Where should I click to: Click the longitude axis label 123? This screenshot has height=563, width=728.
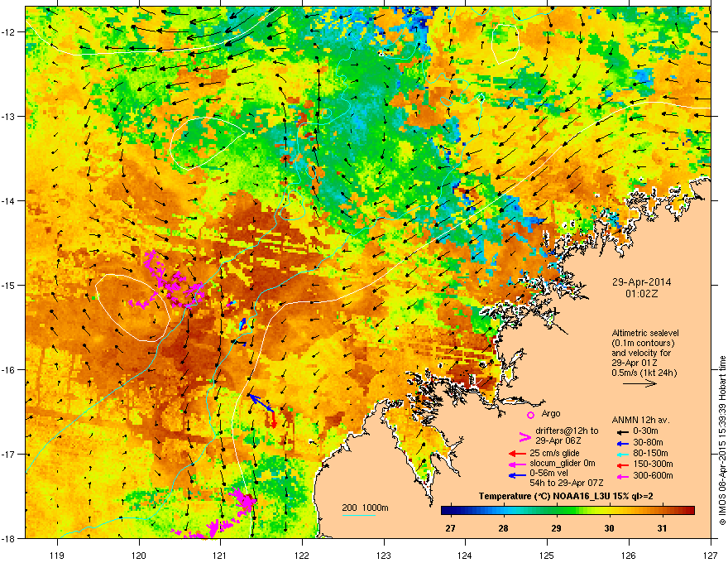pyautogui.click(x=384, y=555)
